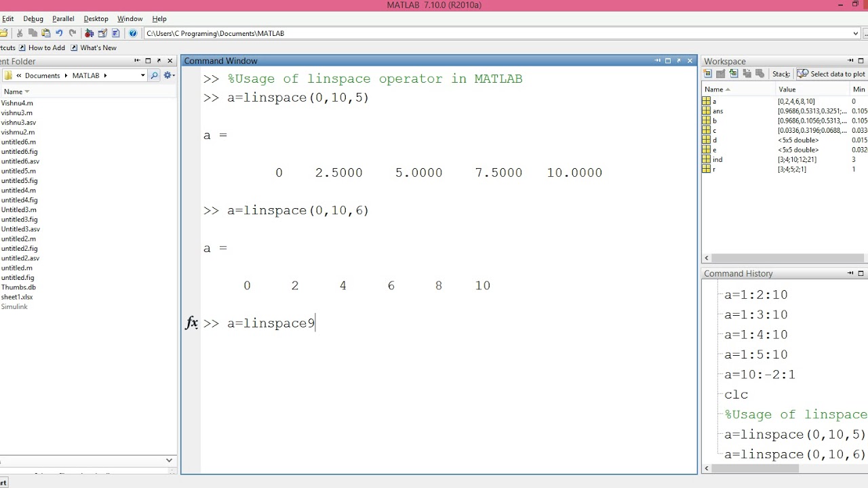Launch Simulink from the toolbar icon
868x488 pixels.
coord(90,33)
